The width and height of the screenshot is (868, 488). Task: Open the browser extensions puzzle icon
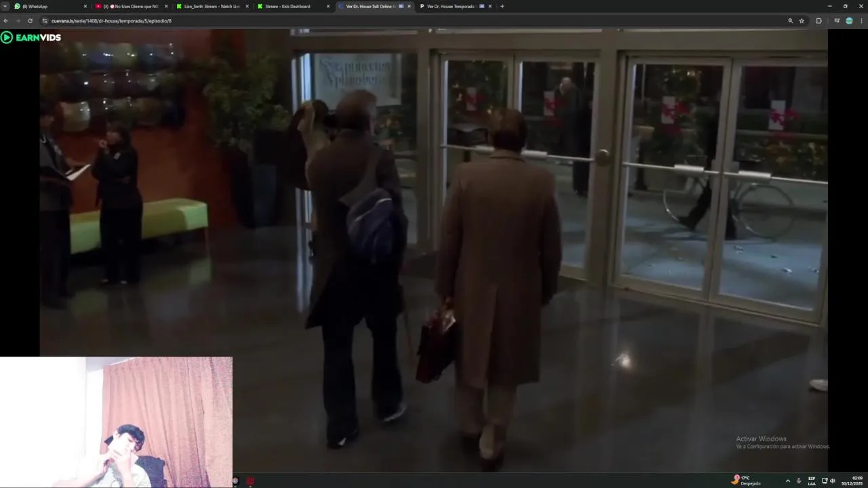[x=818, y=21]
